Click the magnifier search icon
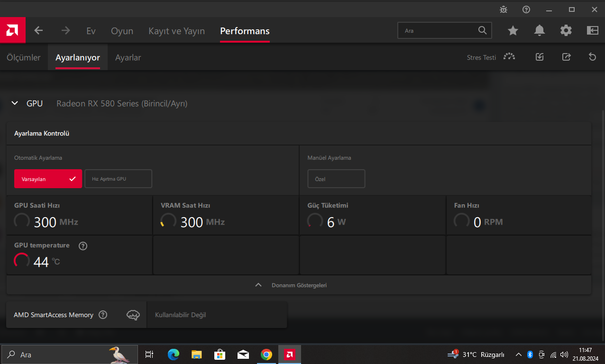Image resolution: width=605 pixels, height=364 pixels. (482, 30)
